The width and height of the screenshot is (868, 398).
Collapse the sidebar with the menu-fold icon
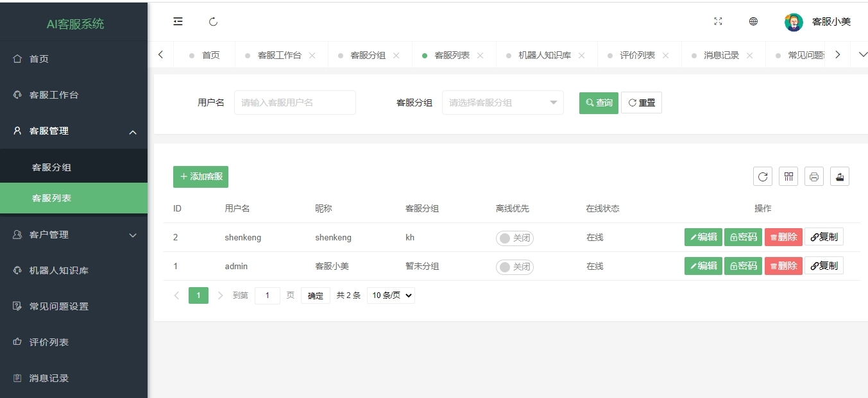pyautogui.click(x=178, y=22)
